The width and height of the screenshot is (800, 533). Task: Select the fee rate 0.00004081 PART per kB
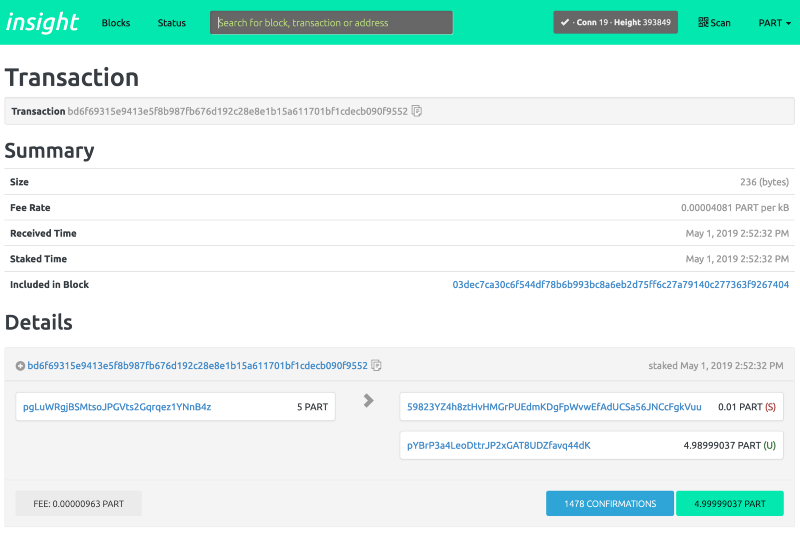point(735,208)
